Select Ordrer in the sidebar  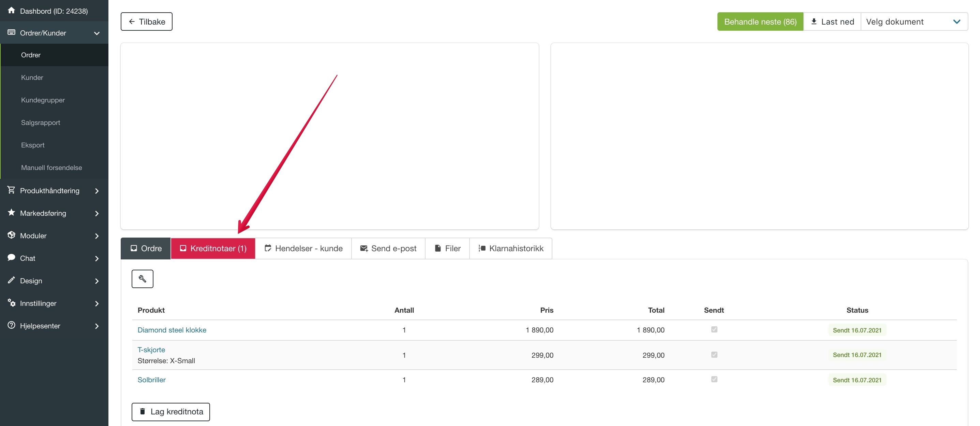pos(55,55)
